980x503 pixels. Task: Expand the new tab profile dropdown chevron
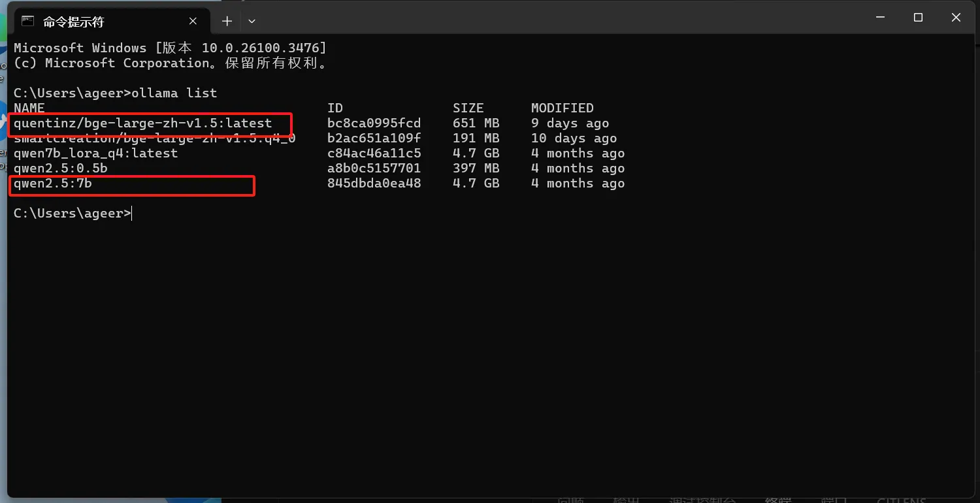252,21
